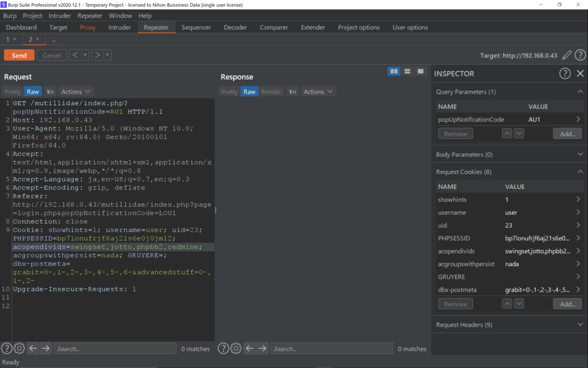Viewport: 588px width, 368px height.
Task: Open Project options tab
Action: 359,27
